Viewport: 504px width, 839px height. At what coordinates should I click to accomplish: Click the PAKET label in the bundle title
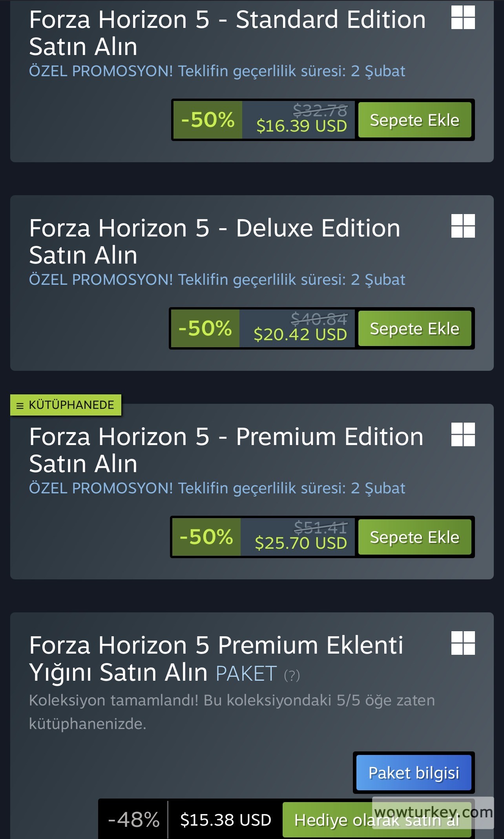(x=246, y=674)
